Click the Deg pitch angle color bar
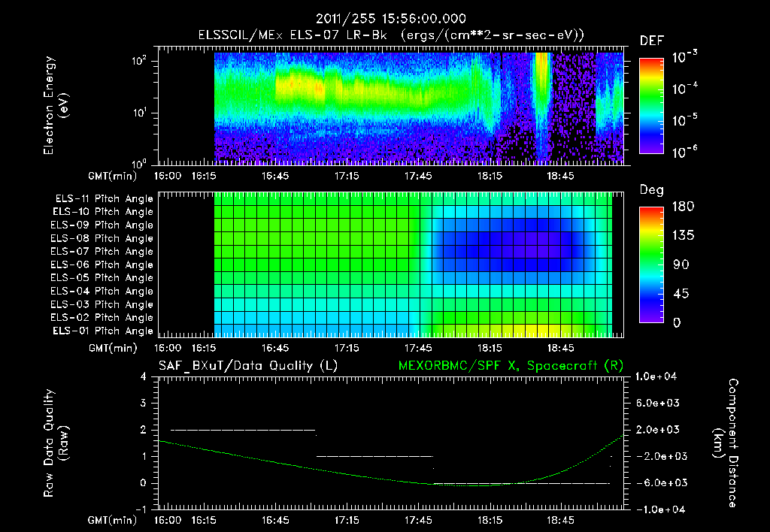 (651, 264)
